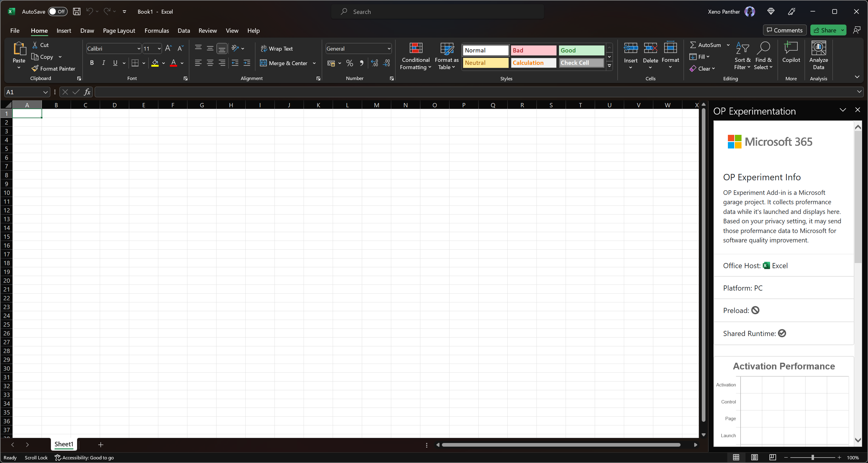Screen dimensions: 868x463
Task: Click the Microsoft 365 diamond premium icon
Action: click(771, 12)
